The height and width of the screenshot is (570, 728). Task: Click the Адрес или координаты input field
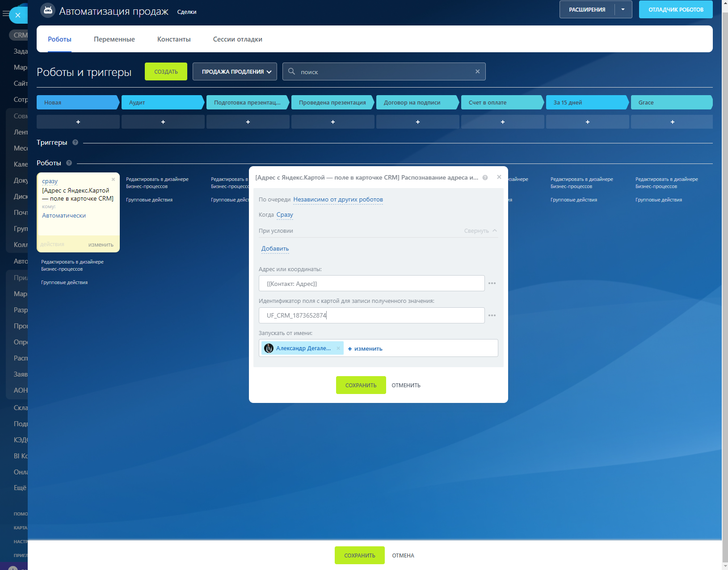pyautogui.click(x=372, y=283)
